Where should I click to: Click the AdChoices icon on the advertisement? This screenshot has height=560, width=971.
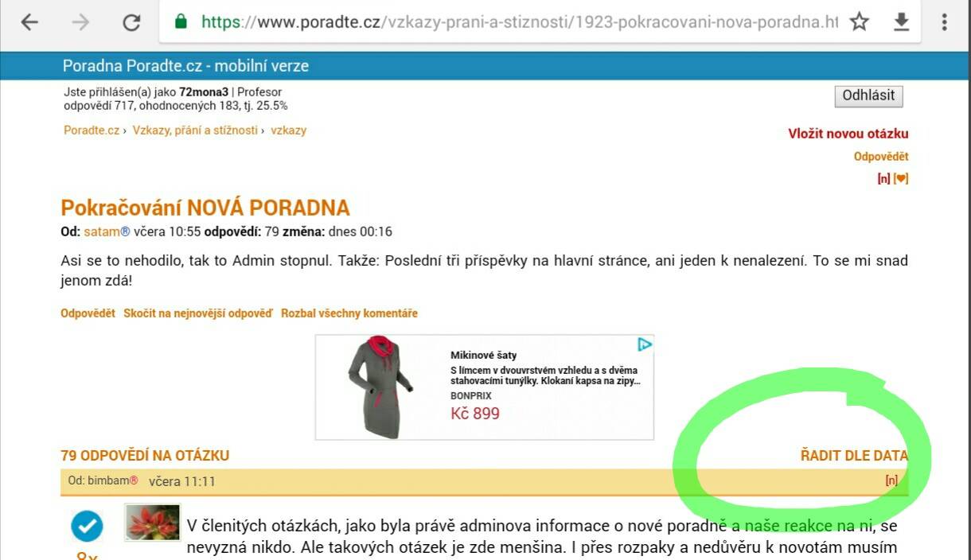pos(645,344)
